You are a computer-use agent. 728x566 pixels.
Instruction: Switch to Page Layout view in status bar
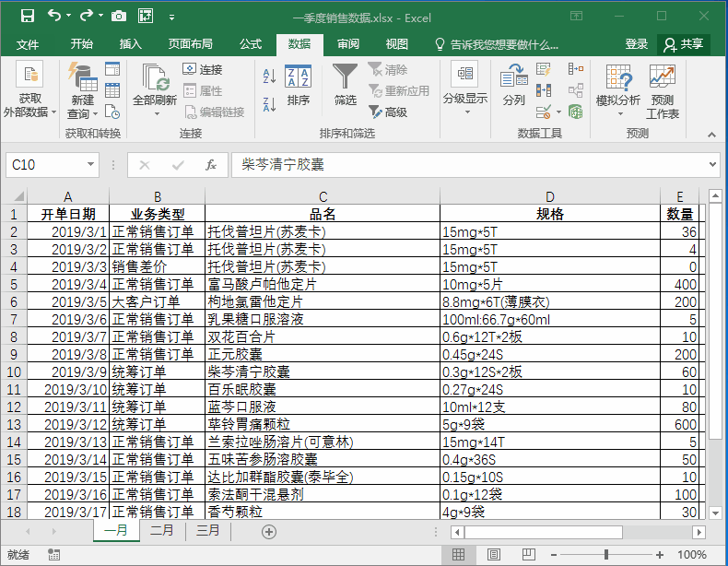(494, 554)
